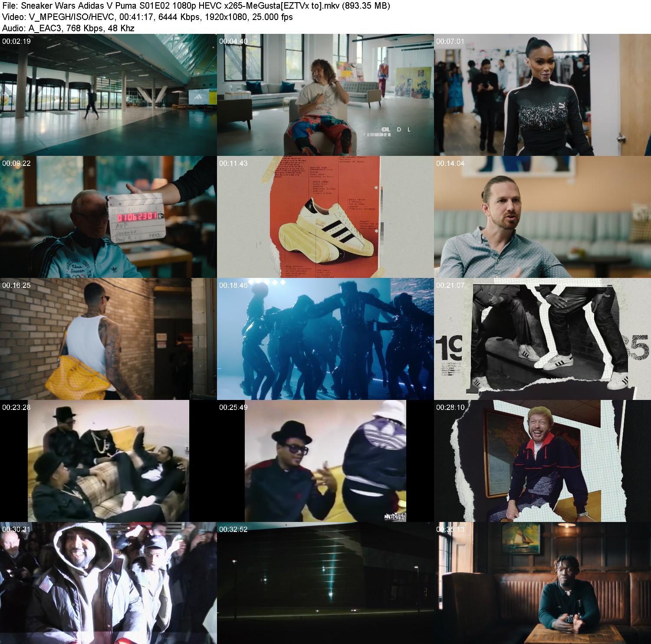Click the 00:02:19 timestamp label

point(16,41)
